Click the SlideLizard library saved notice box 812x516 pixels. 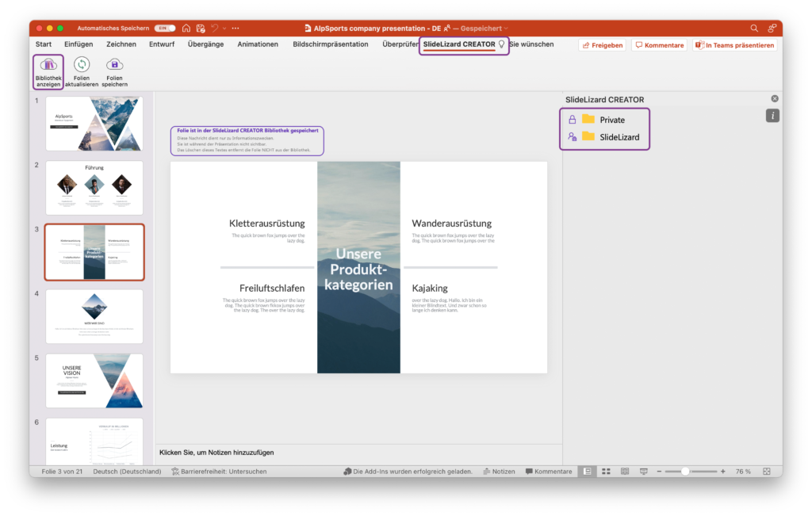(x=247, y=141)
